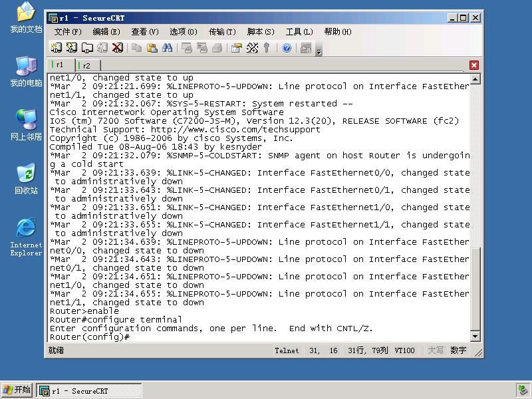Open the 脚本(S) menu
The image size is (532, 399).
click(261, 32)
